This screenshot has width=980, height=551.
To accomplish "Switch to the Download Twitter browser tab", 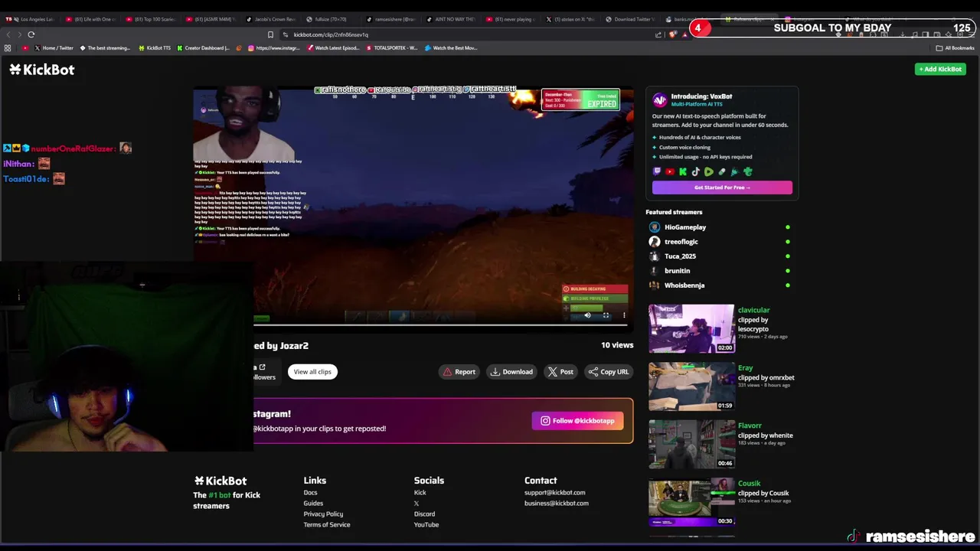I will pyautogui.click(x=632, y=19).
